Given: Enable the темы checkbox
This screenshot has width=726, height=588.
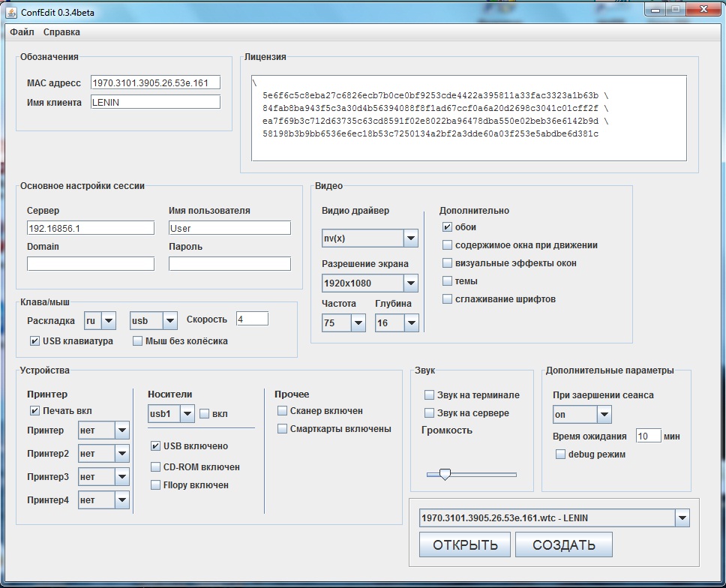Looking at the screenshot, I should pyautogui.click(x=447, y=280).
